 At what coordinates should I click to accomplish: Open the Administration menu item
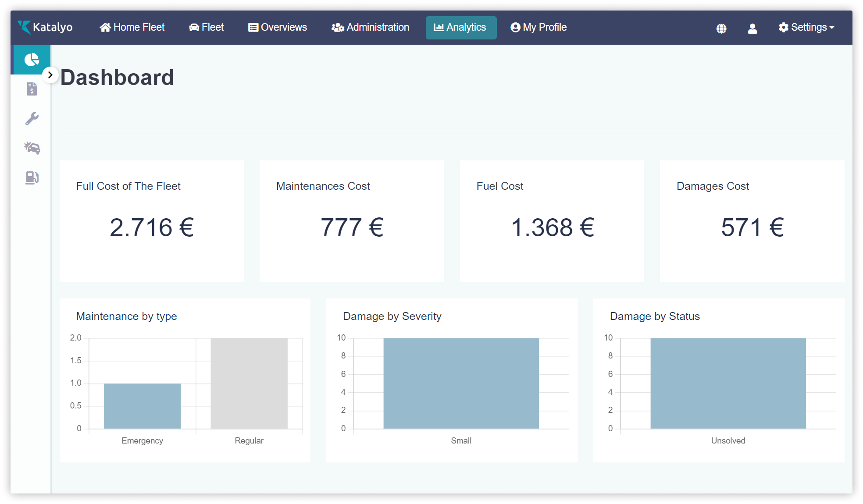[370, 27]
